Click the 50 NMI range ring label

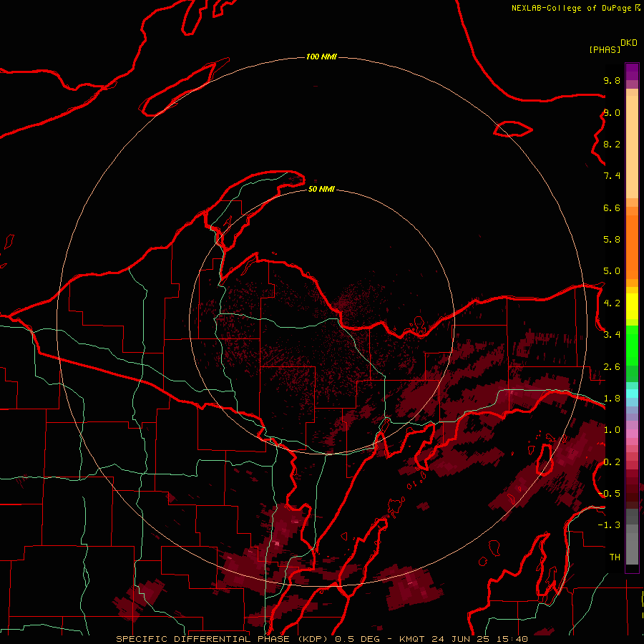tap(321, 189)
